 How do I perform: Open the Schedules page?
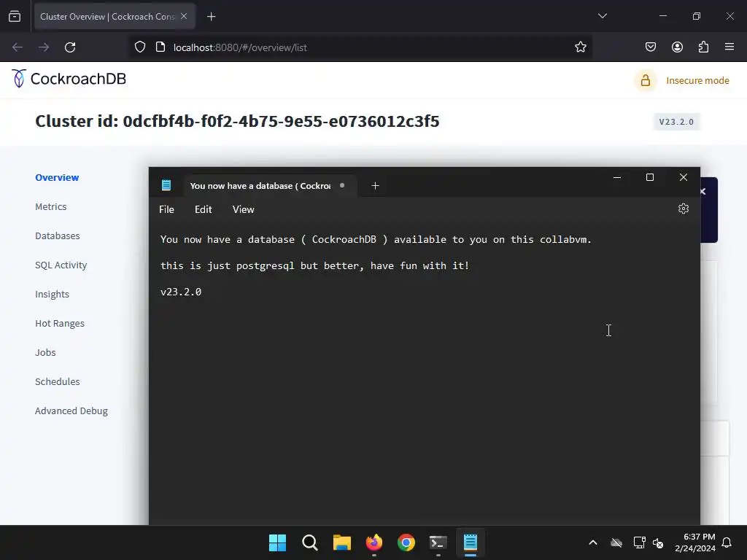57,381
